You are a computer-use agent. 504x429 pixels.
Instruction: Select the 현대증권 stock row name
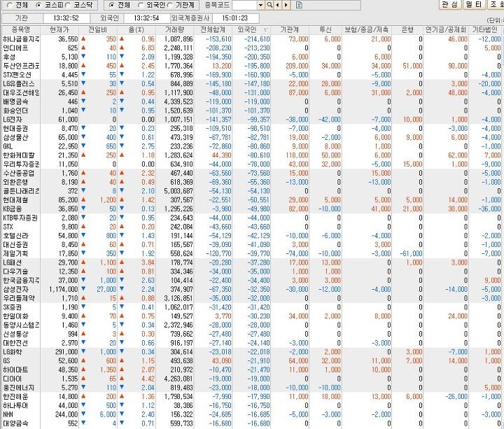click(x=15, y=129)
